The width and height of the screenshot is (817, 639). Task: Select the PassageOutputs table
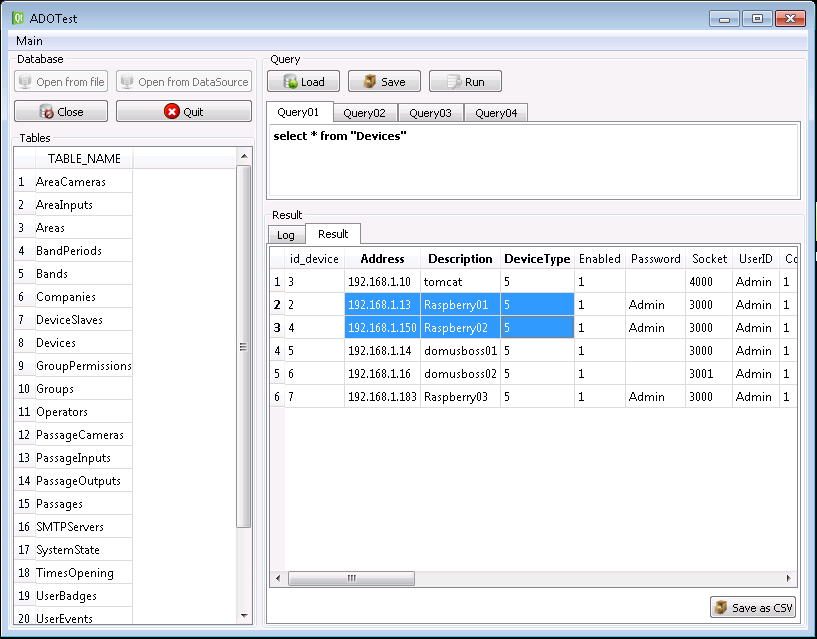click(x=83, y=481)
